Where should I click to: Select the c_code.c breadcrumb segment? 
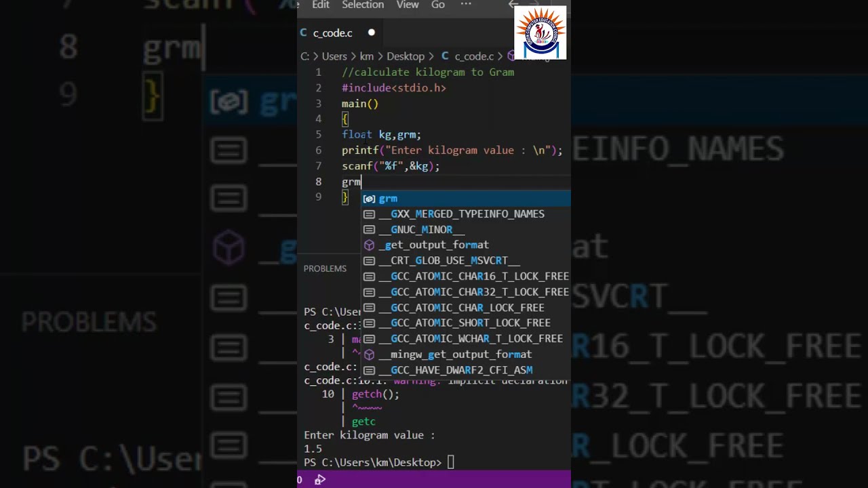pos(473,56)
